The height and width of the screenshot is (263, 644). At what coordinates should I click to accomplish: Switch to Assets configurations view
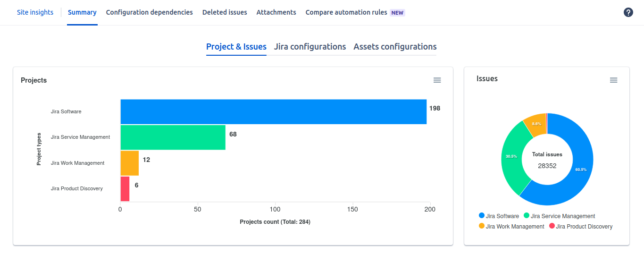click(x=395, y=47)
